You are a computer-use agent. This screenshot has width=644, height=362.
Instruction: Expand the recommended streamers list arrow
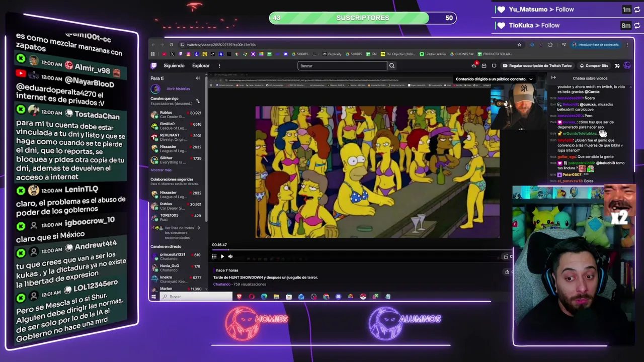tap(199, 228)
